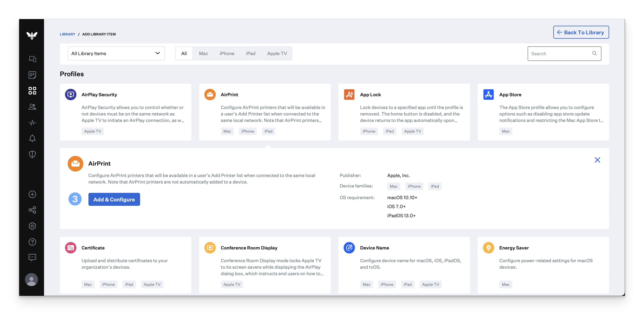The height and width of the screenshot is (315, 644).
Task: Open the Activity pulse icon
Action: (x=32, y=123)
